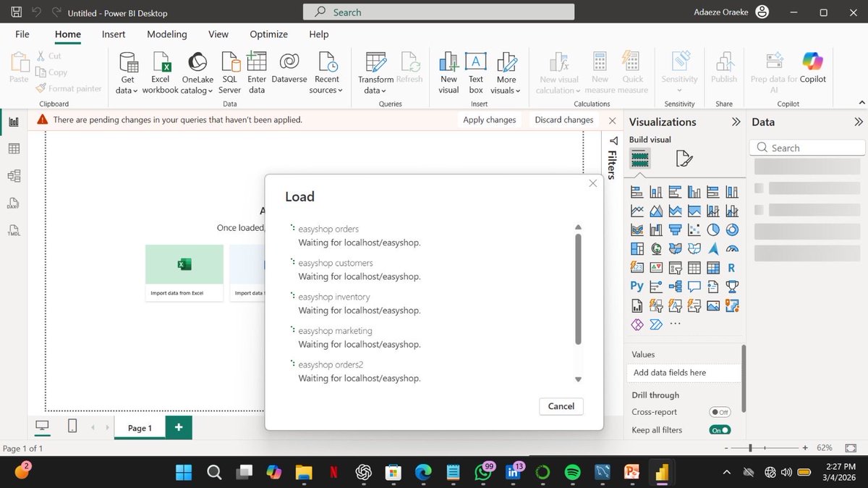Switch to Table view in left sidebar
This screenshot has height=488, width=868.
click(x=14, y=148)
